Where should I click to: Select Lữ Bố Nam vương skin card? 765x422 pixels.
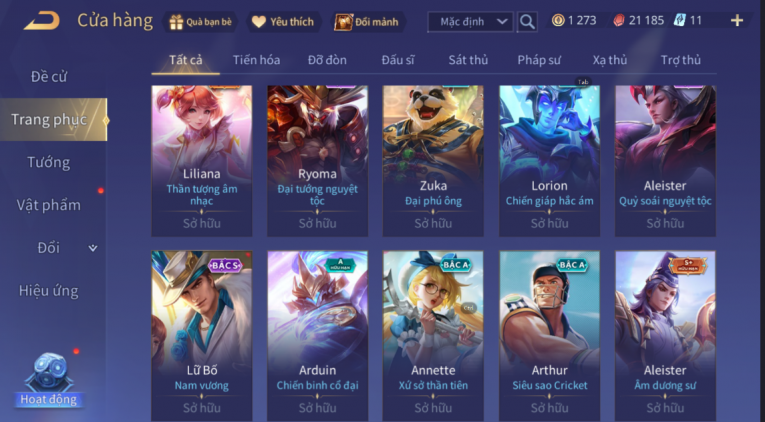(x=201, y=336)
